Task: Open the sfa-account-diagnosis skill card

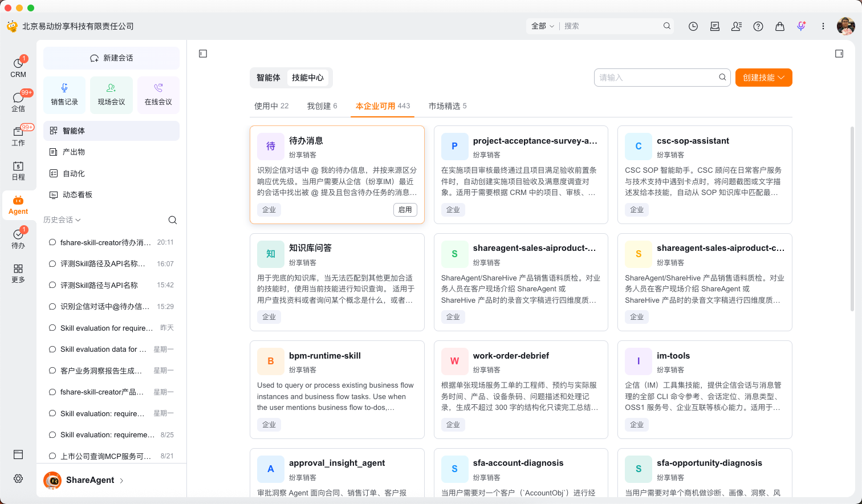Action: [x=521, y=473]
